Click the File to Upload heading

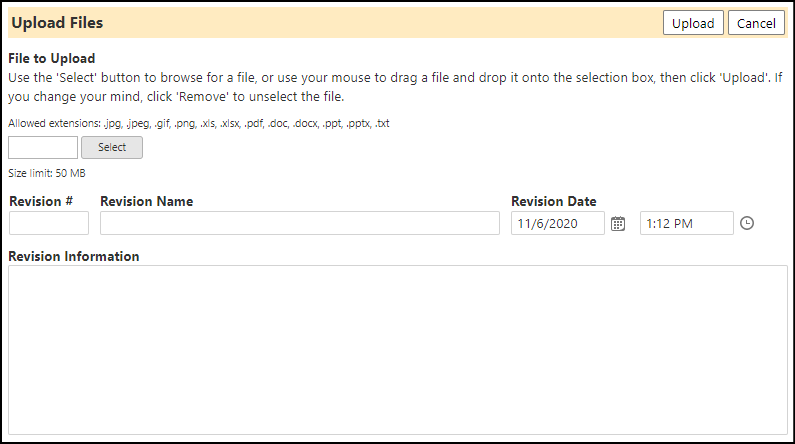pyautogui.click(x=52, y=58)
